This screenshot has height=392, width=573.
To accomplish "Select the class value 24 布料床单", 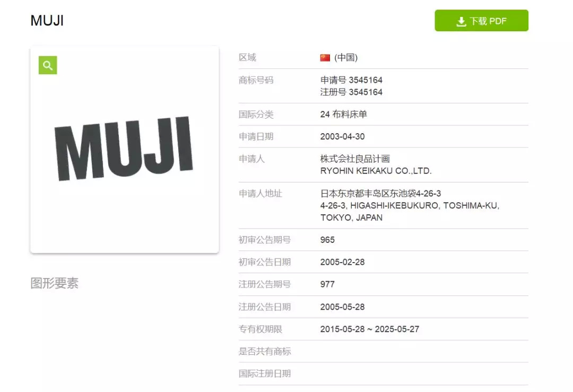I will point(343,115).
